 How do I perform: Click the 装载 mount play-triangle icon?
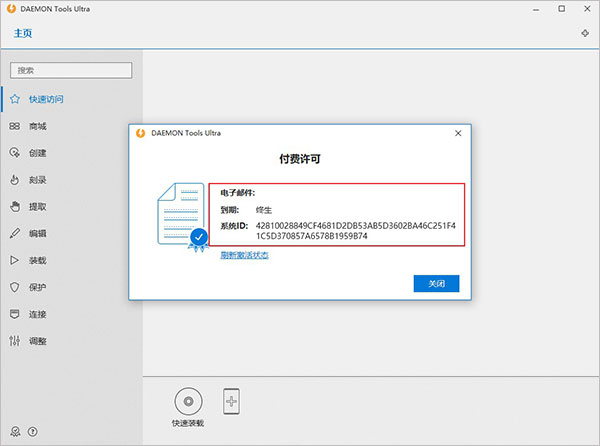coord(15,260)
